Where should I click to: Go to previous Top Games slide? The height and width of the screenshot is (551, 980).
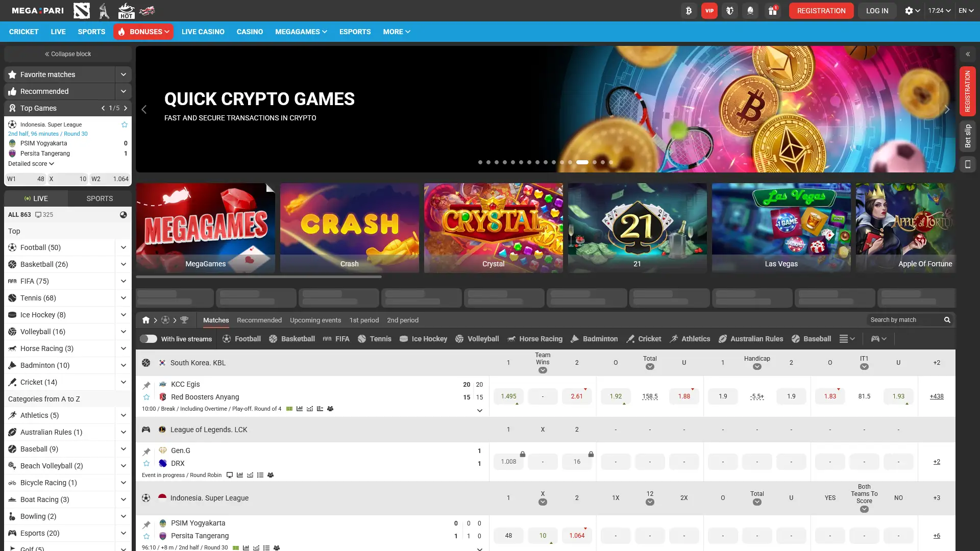click(103, 108)
